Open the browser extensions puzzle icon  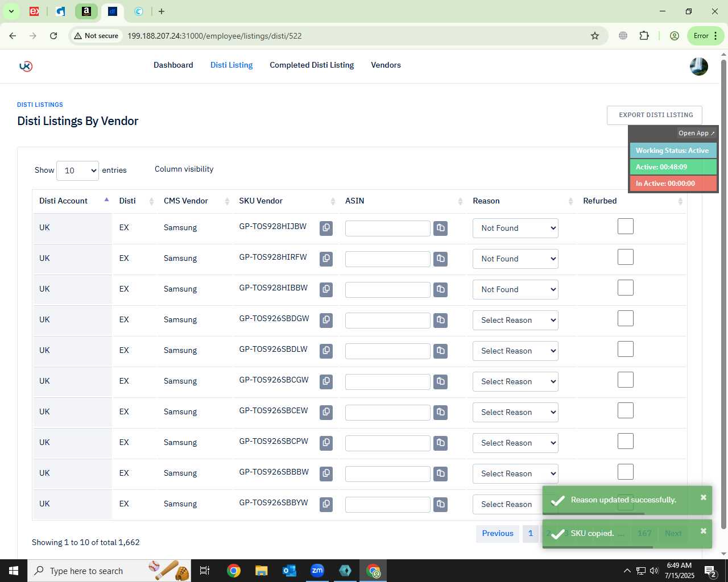pos(644,36)
